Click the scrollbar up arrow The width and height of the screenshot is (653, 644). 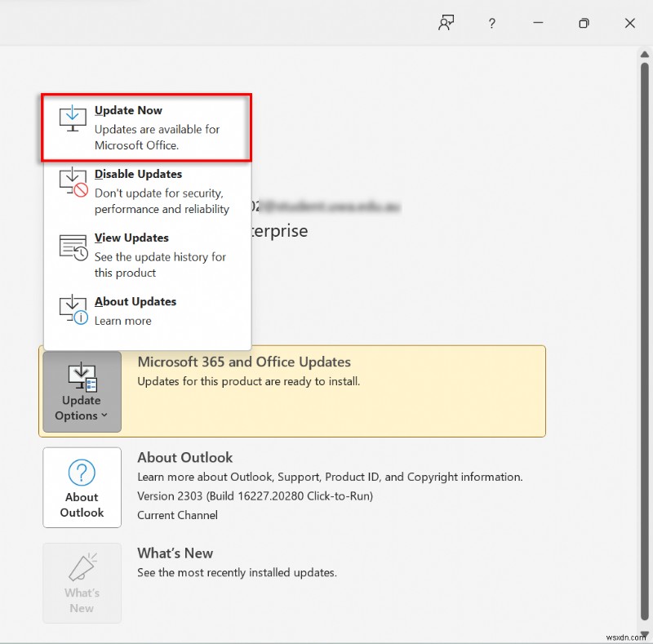[x=644, y=55]
